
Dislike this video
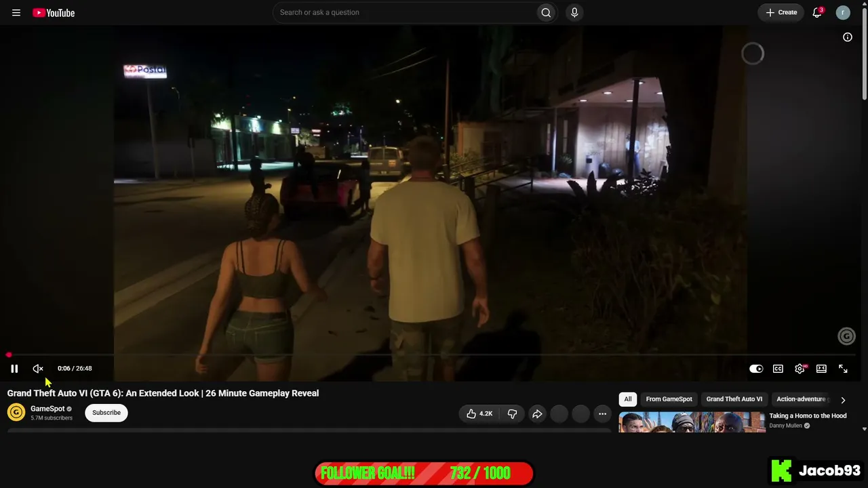pos(513,413)
